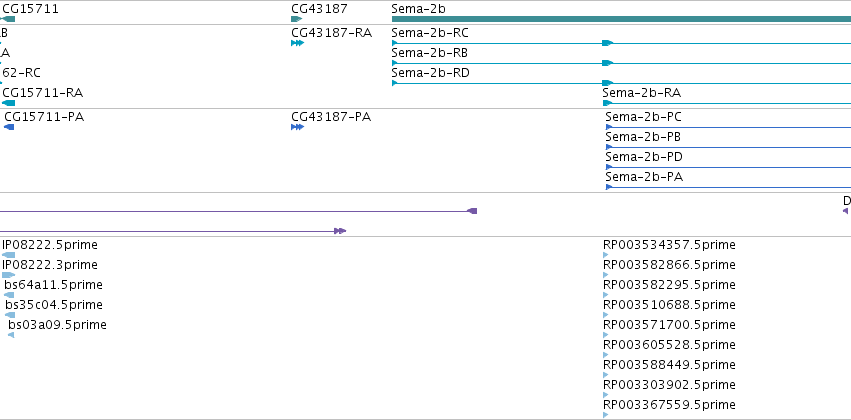Screen dimensions: 851x420
Task: Click the arrow glyph under RP003534357.5prime
Action: (x=606, y=255)
